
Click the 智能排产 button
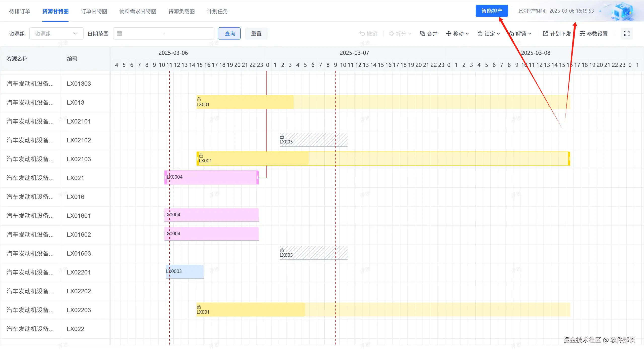(x=491, y=11)
